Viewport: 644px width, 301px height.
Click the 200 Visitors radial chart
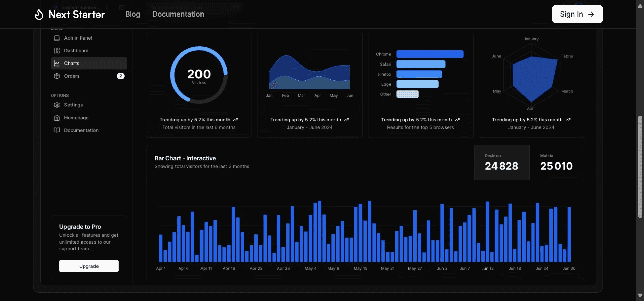click(x=199, y=75)
